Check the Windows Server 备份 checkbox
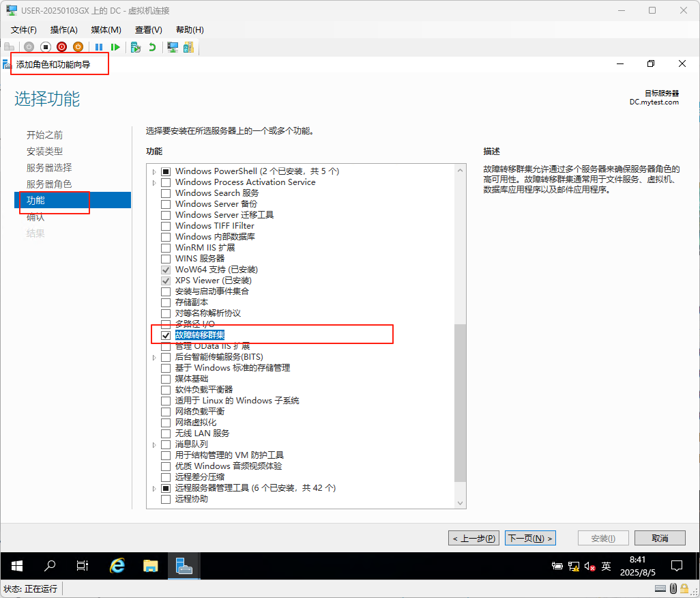700x598 pixels. click(166, 204)
